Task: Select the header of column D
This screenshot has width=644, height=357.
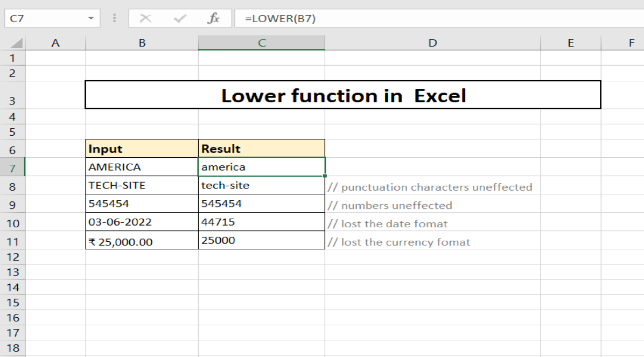Action: (432, 42)
